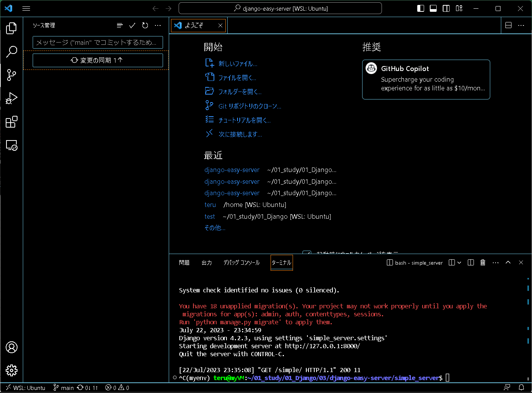Screen dimensions: 532x393
Task: Open the Explorer view in activity bar
Action: pyautogui.click(x=12, y=28)
